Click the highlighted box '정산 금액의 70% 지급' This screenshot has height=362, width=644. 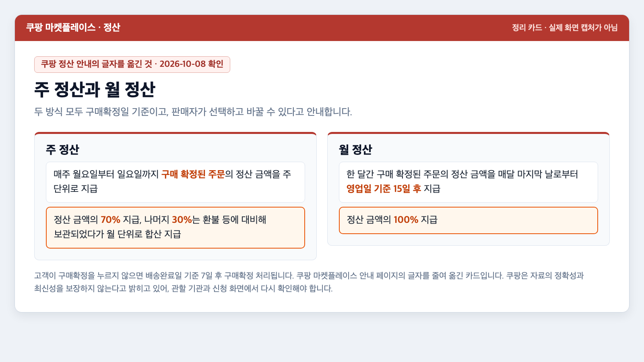175,228
